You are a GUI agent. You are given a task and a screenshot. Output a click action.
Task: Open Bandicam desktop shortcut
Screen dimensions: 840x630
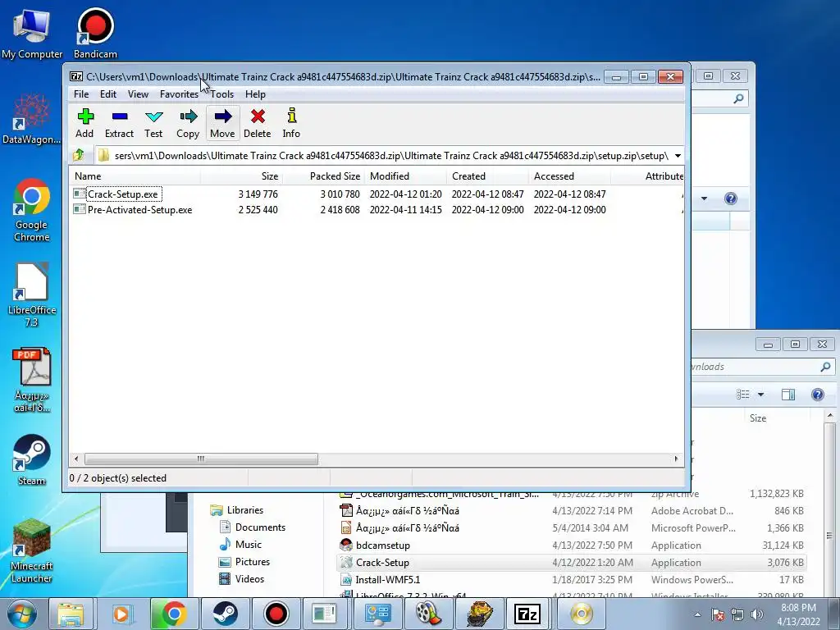pos(95,33)
